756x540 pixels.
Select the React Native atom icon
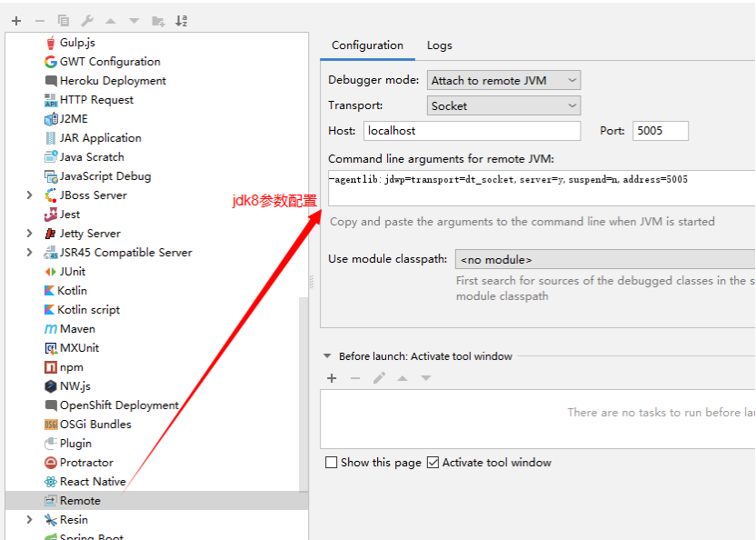[x=51, y=482]
